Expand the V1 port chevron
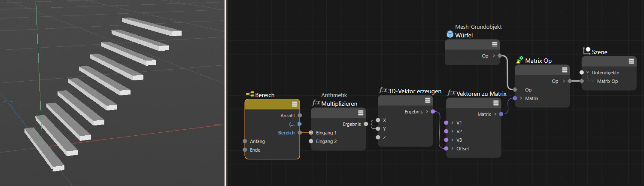The image size is (644, 186). click(453, 123)
